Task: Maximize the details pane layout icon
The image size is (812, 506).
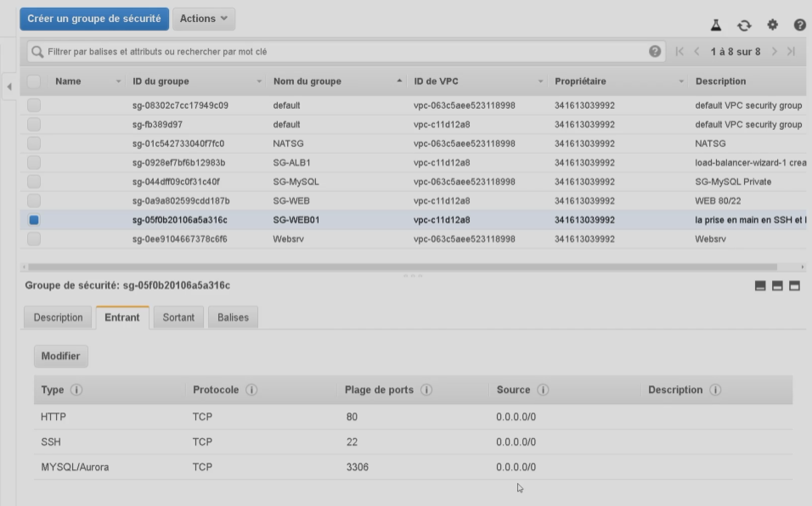Action: coord(794,285)
